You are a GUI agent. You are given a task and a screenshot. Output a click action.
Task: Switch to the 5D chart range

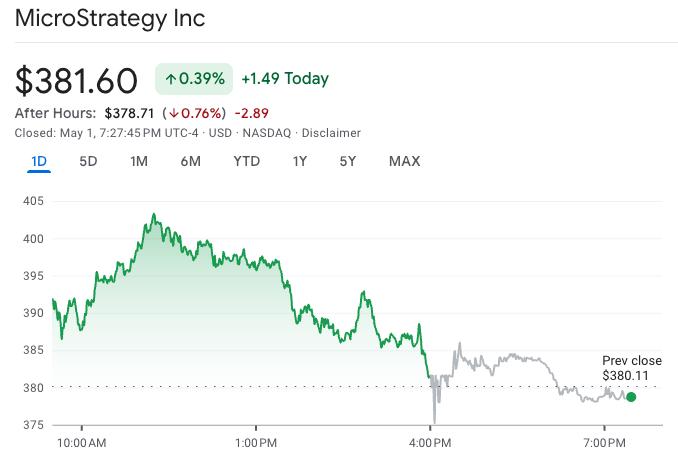coord(88,161)
